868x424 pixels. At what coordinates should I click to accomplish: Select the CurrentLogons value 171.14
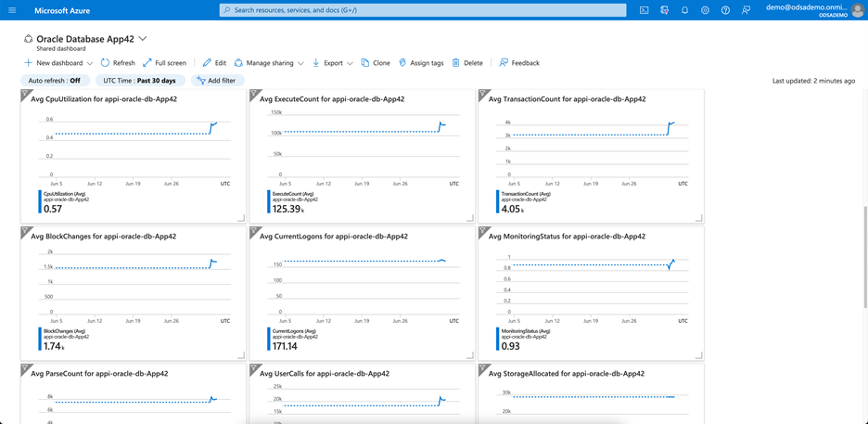point(285,346)
